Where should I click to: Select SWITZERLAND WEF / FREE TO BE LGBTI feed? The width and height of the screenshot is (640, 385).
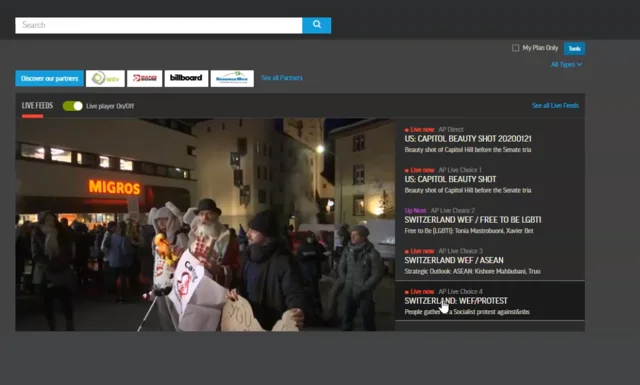[x=490, y=220]
